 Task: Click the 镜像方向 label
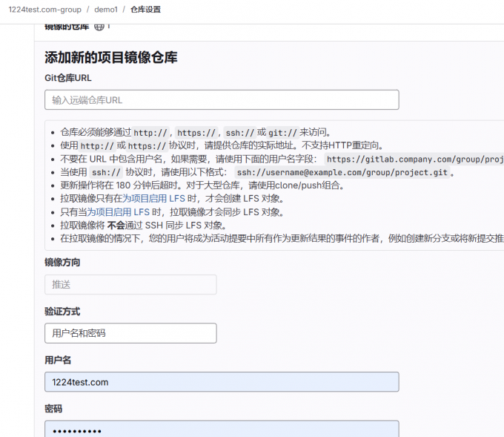pyautogui.click(x=62, y=263)
